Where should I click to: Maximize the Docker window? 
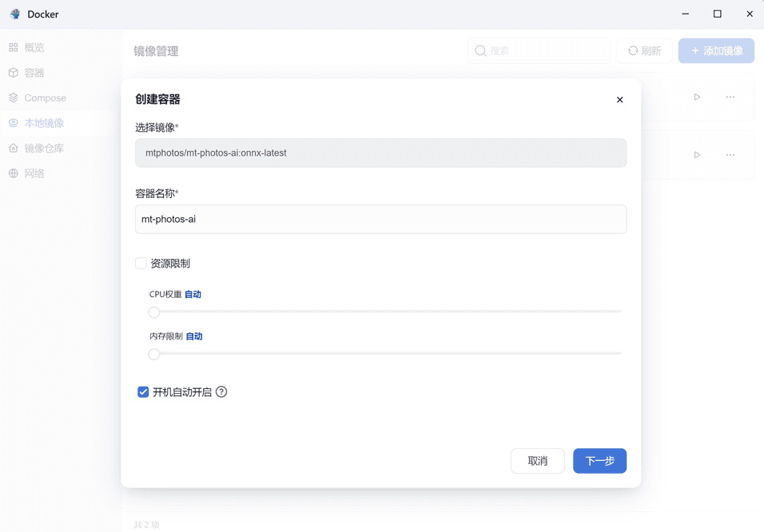(x=717, y=14)
